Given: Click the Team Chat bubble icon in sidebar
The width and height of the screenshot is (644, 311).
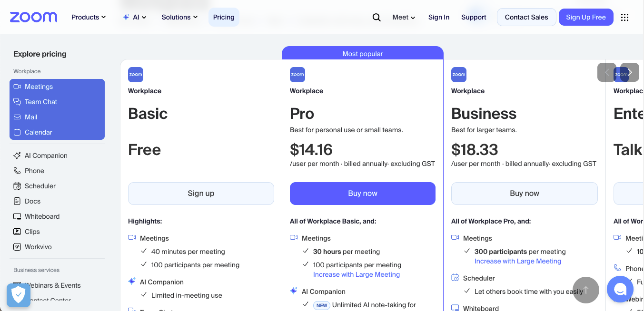Looking at the screenshot, I should point(17,102).
